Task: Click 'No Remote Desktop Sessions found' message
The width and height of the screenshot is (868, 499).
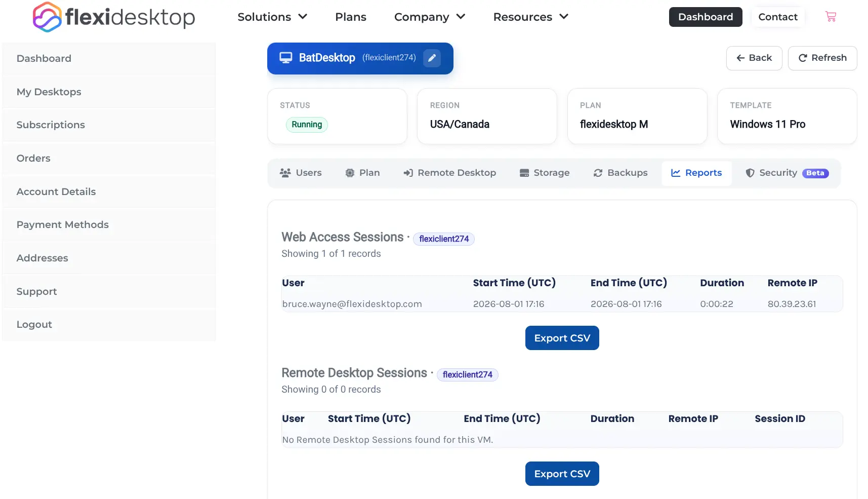Action: click(388, 440)
